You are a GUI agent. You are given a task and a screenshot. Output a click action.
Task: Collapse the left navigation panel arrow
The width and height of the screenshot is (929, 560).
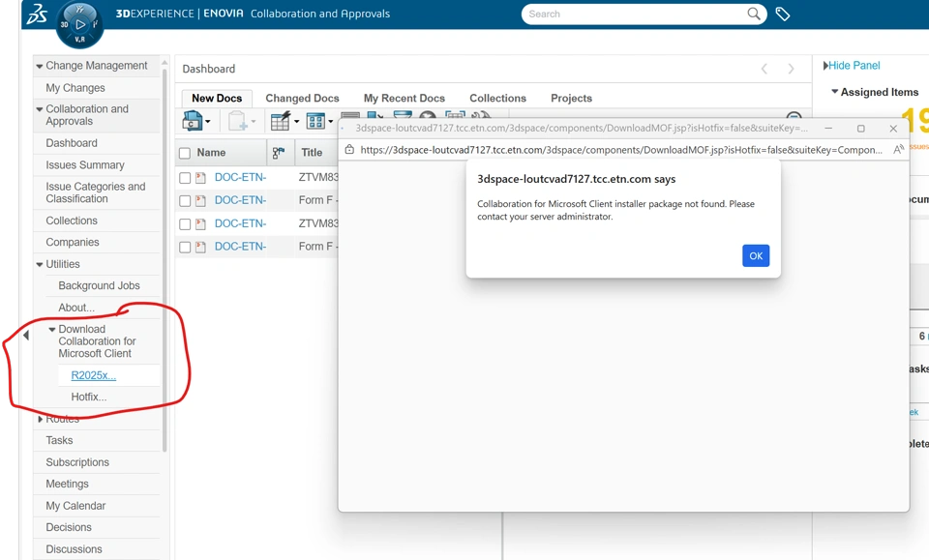click(26, 335)
